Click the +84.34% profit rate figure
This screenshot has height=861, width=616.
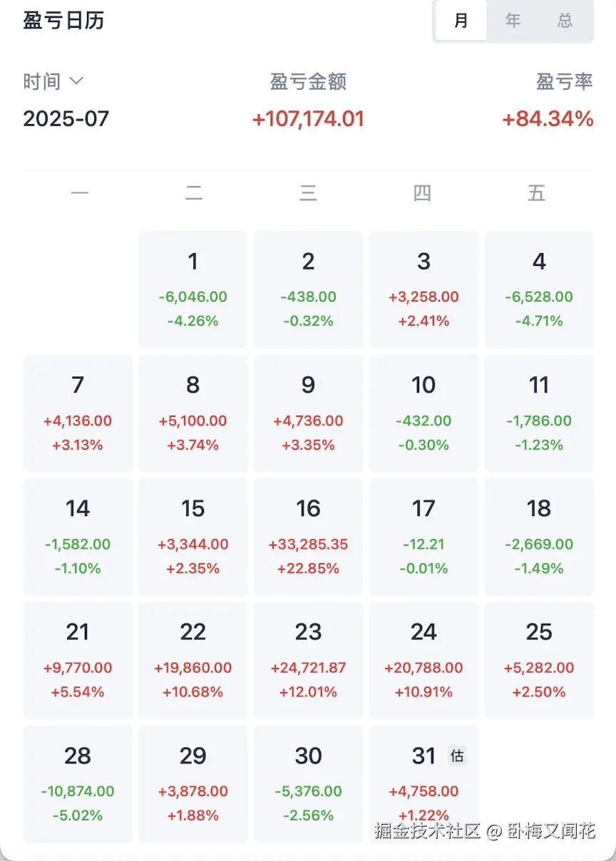[548, 119]
